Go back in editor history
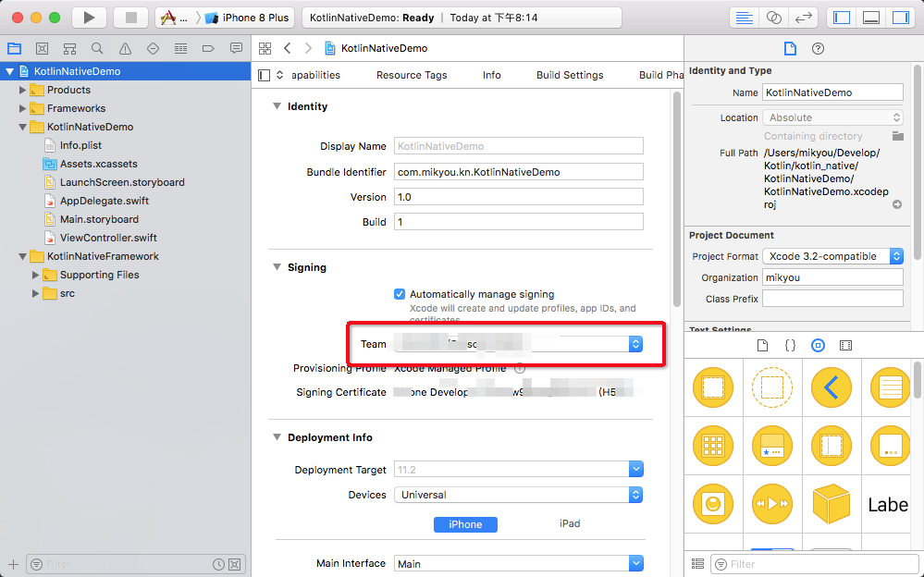This screenshot has width=924, height=577. point(288,48)
